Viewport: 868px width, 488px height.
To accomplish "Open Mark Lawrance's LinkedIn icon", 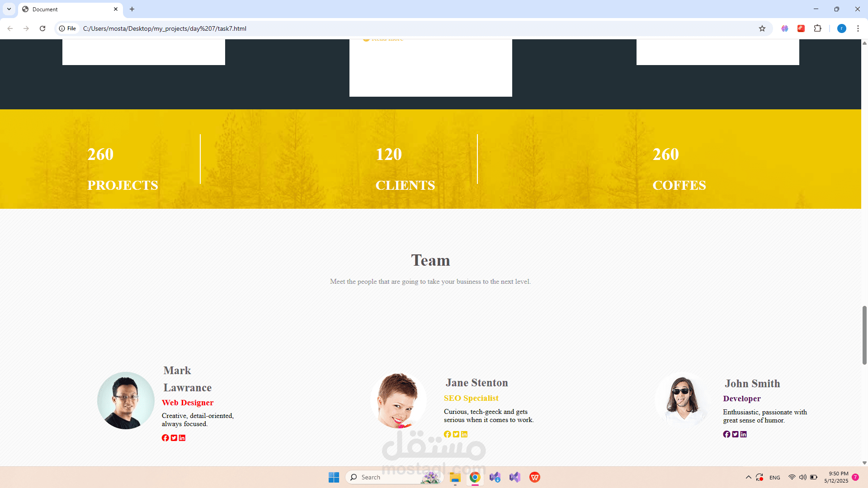I will tap(182, 438).
